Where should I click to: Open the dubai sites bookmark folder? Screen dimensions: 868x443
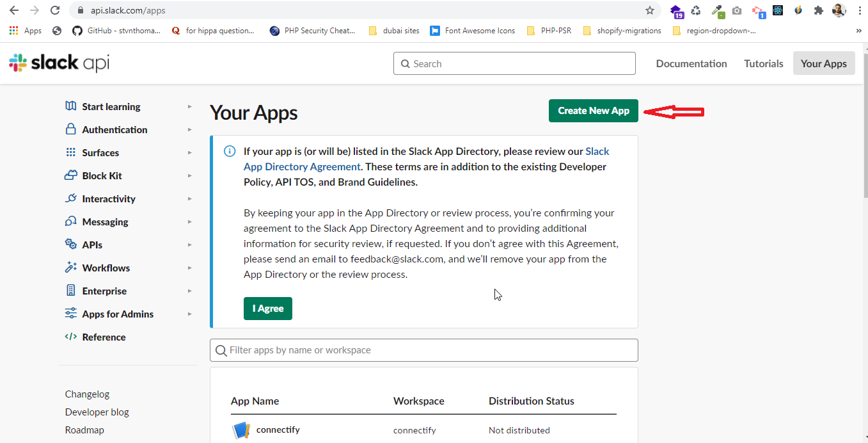pyautogui.click(x=394, y=30)
